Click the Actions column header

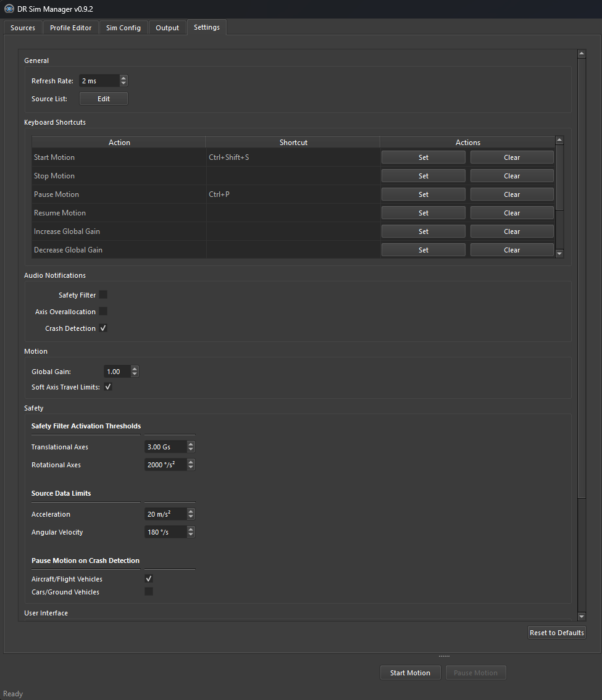[467, 142]
